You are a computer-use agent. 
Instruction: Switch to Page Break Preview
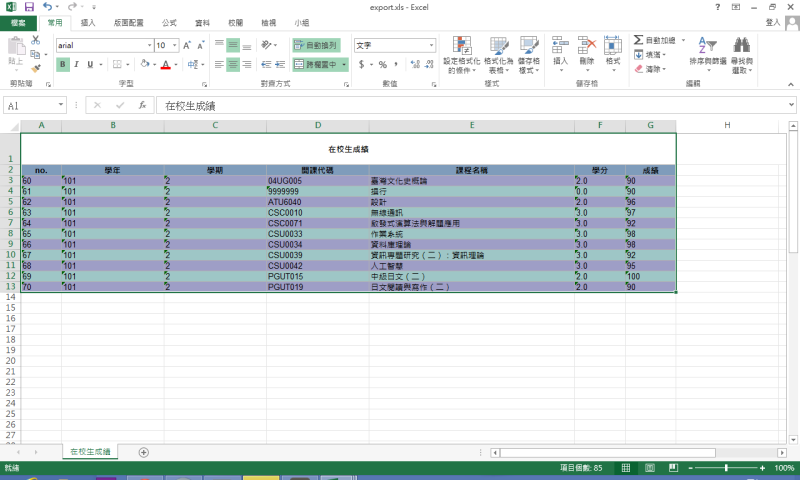pos(673,468)
